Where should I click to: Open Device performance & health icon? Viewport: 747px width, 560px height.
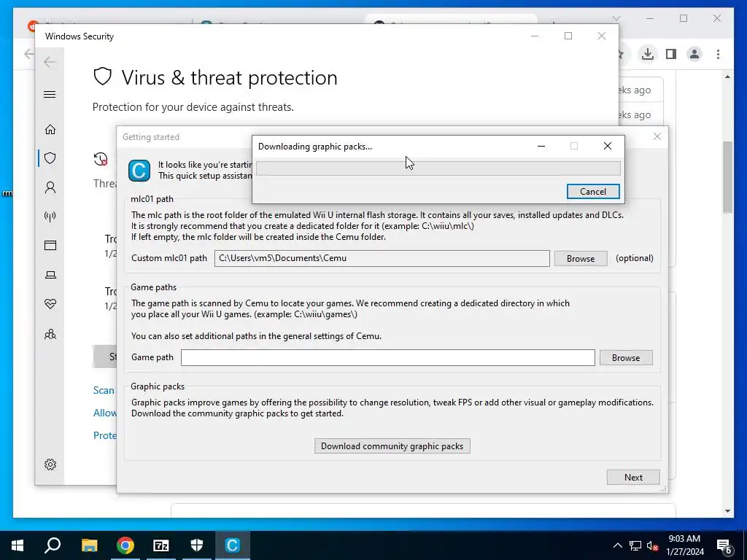[x=50, y=304]
